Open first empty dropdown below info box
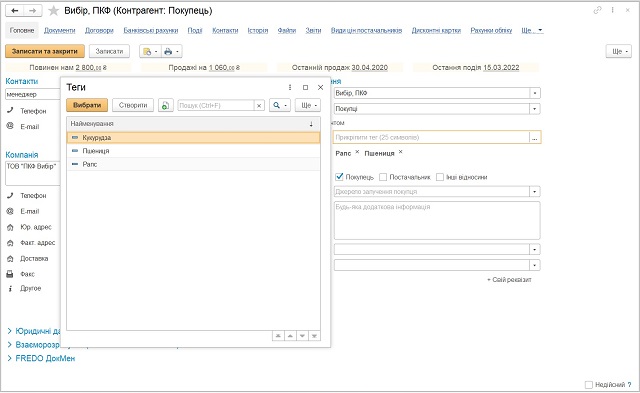This screenshot has width=640, height=393. click(x=535, y=249)
